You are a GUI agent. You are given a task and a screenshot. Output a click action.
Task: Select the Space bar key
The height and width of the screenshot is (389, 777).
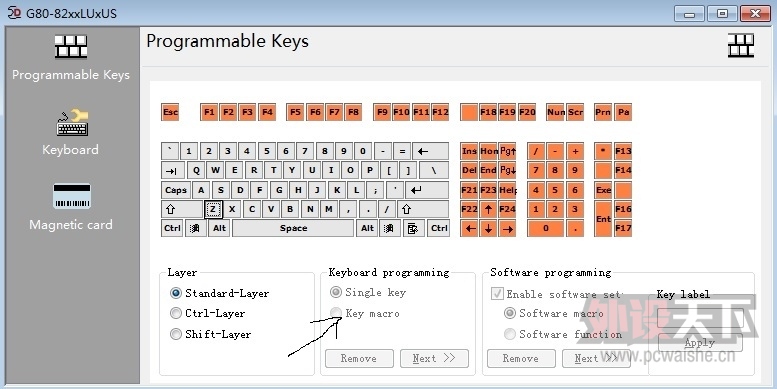(x=293, y=228)
